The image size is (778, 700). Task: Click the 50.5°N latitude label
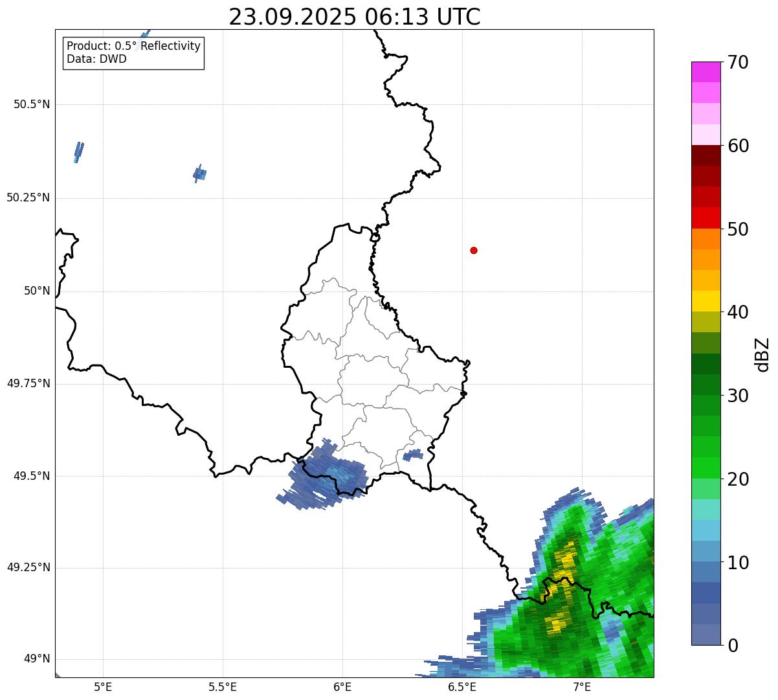point(32,105)
